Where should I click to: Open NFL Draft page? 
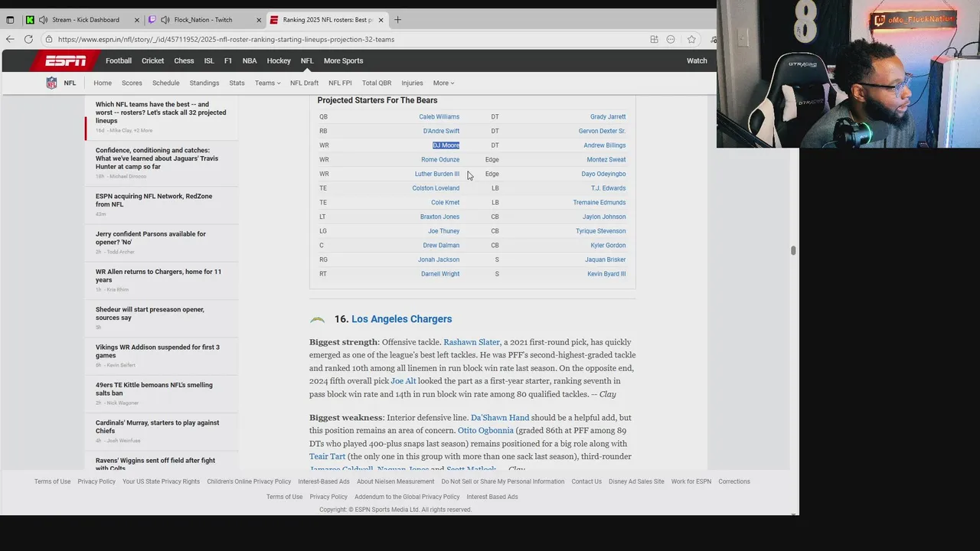point(304,83)
